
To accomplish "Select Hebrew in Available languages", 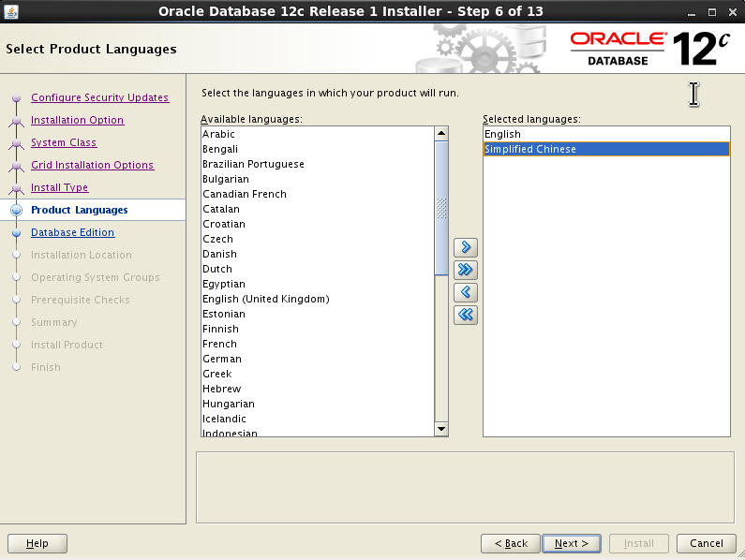I will click(x=318, y=389).
